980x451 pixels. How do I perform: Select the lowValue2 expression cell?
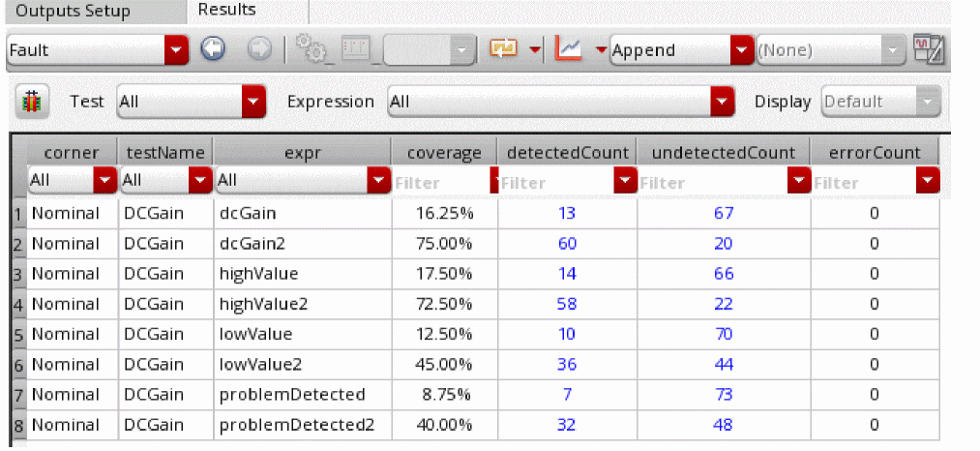pyautogui.click(x=303, y=364)
